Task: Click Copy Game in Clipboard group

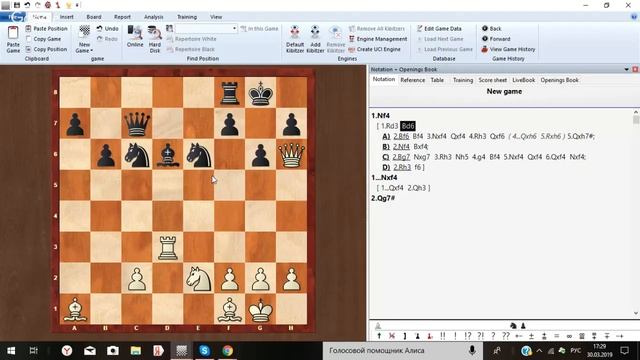Action: [x=43, y=39]
